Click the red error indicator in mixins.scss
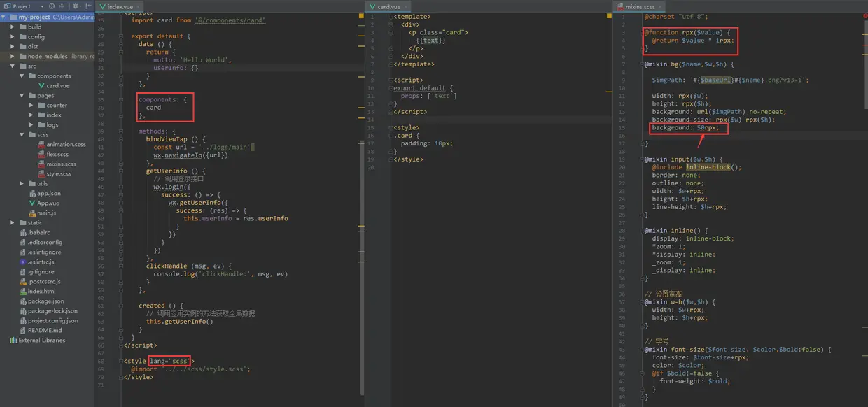This screenshot has height=407, width=868. tap(864, 17)
